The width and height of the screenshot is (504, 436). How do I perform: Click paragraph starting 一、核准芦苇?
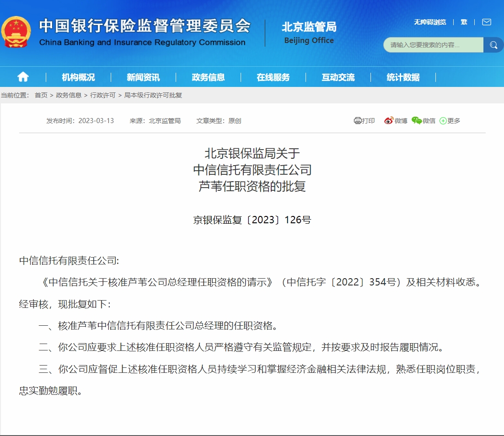[158, 326]
